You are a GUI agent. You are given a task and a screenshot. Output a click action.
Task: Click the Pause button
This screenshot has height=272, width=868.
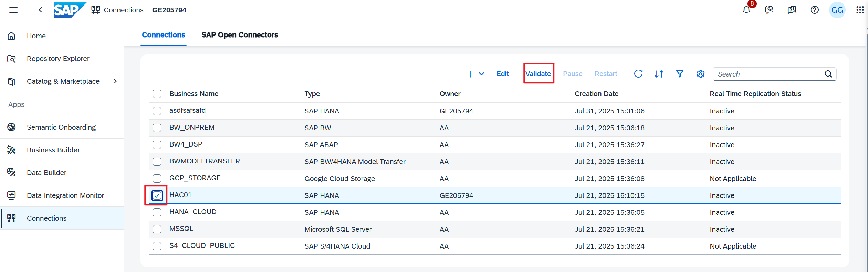[x=573, y=74]
